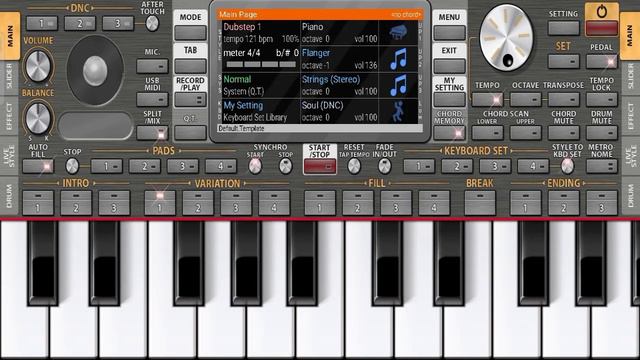Toggle the MIC. button

pos(152,66)
